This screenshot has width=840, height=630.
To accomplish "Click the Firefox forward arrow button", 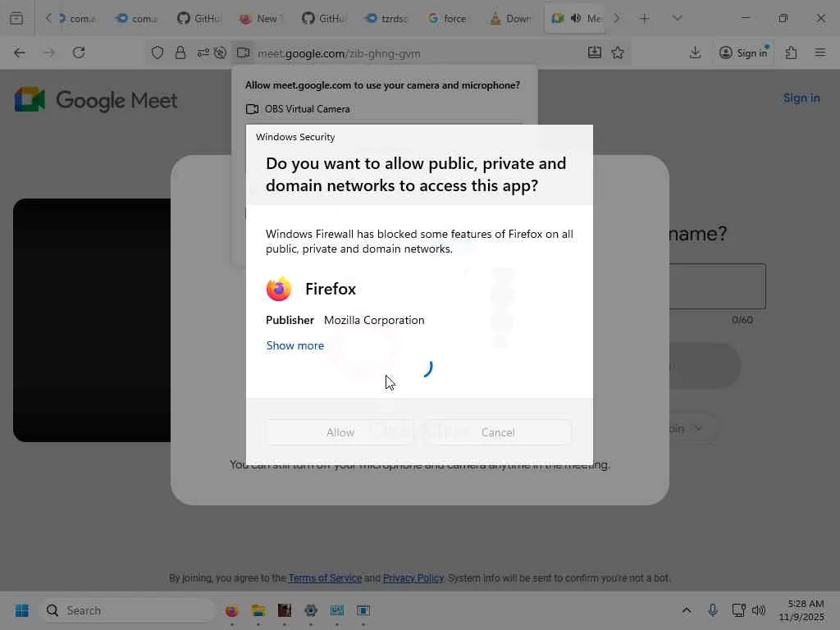I will 49,52.
